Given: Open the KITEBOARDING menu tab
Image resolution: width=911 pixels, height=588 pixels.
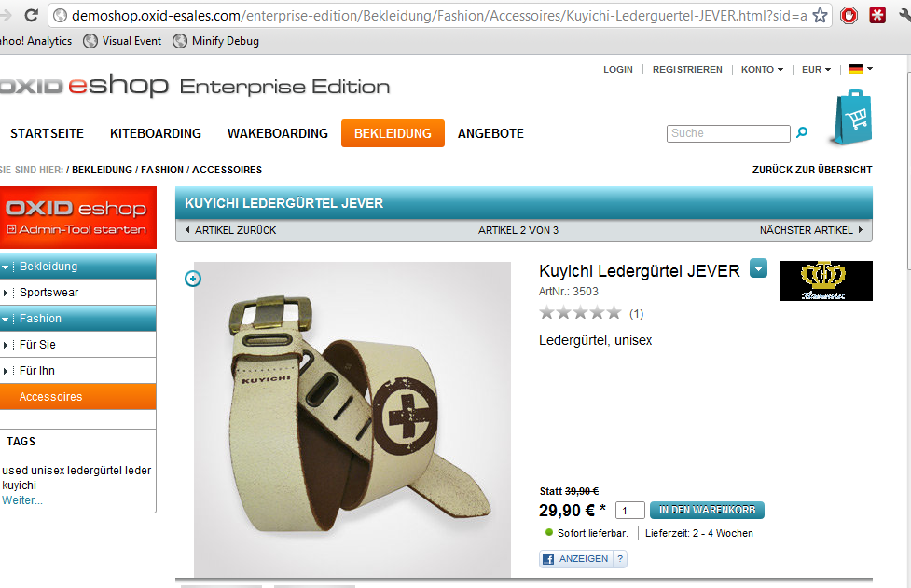Looking at the screenshot, I should [156, 133].
